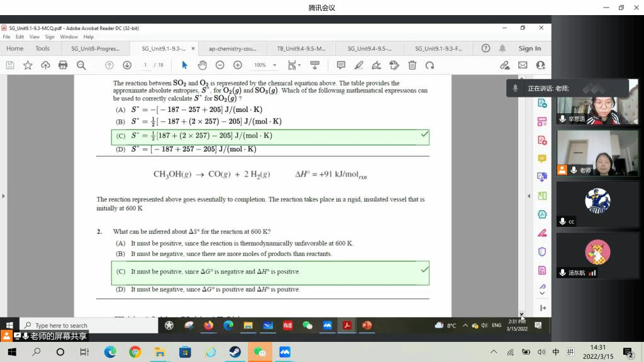Bookmark file with the star icon

click(28, 65)
